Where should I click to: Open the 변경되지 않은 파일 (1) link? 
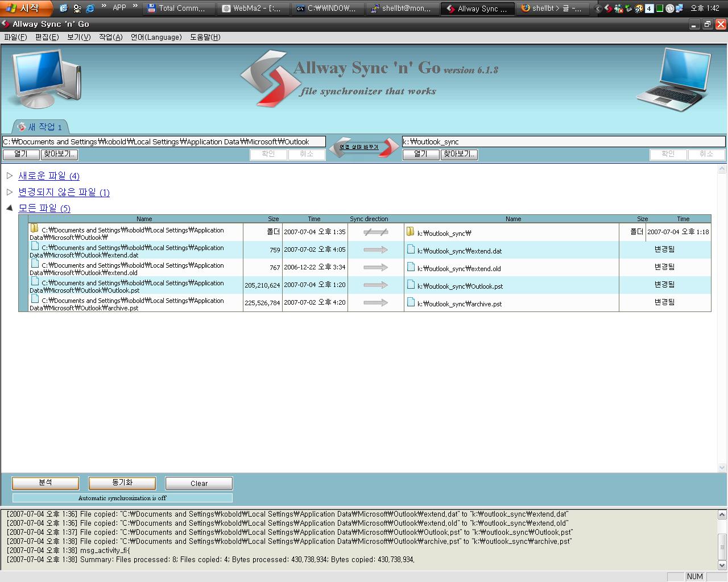[x=64, y=192]
